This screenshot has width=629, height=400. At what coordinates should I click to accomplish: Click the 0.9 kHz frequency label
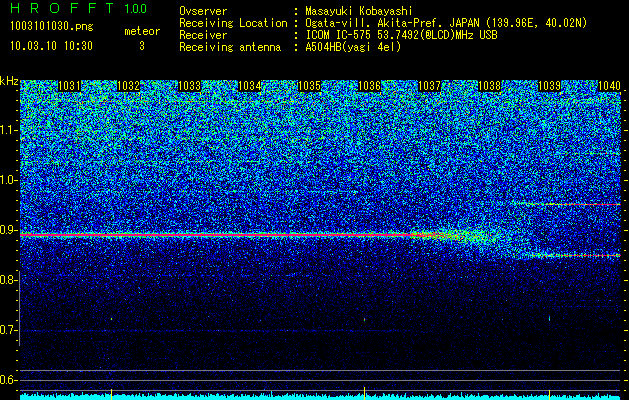pyautogui.click(x=9, y=230)
